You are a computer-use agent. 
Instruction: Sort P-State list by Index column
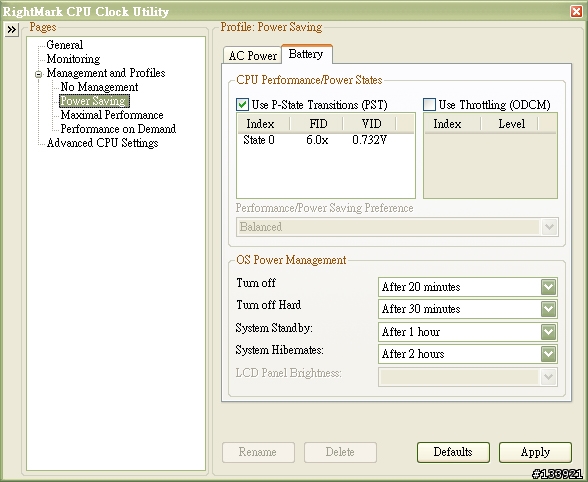[x=263, y=124]
